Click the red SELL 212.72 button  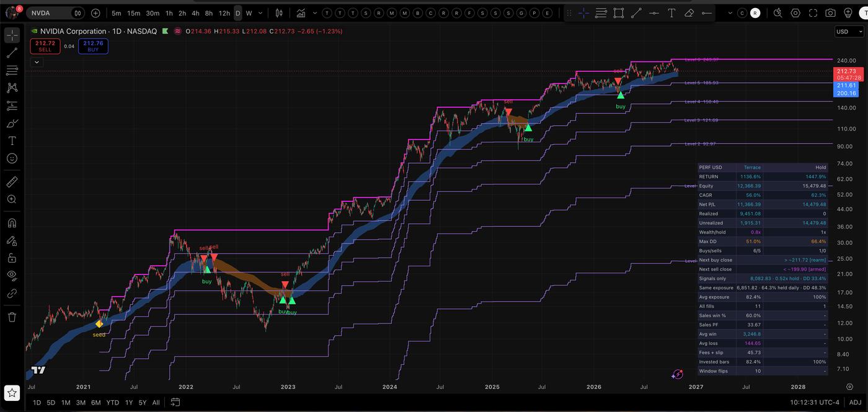[45, 46]
